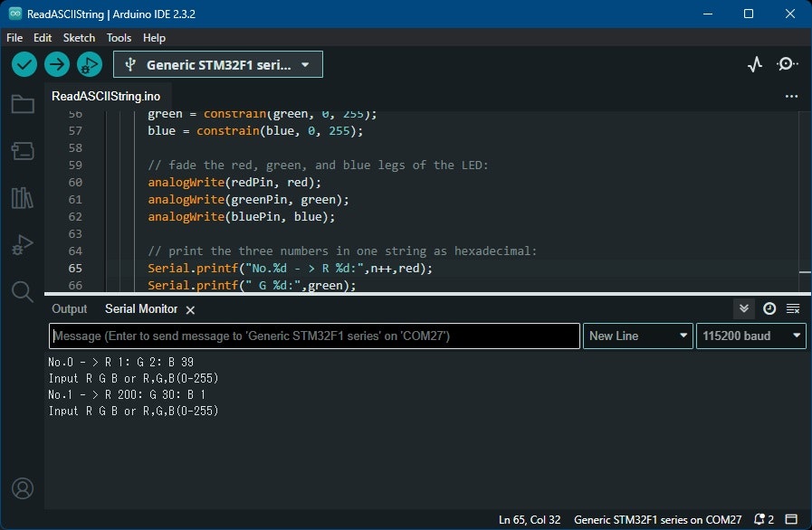Viewport: 812px width, 530px height.
Task: Click the Serial.printf "No.%d" code line
Action: coord(290,268)
